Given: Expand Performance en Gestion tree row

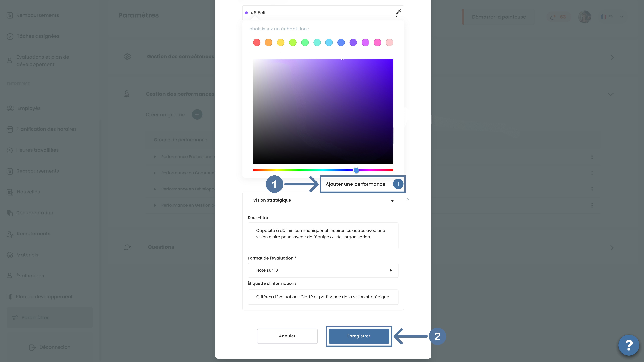Looking at the screenshot, I should (x=155, y=205).
